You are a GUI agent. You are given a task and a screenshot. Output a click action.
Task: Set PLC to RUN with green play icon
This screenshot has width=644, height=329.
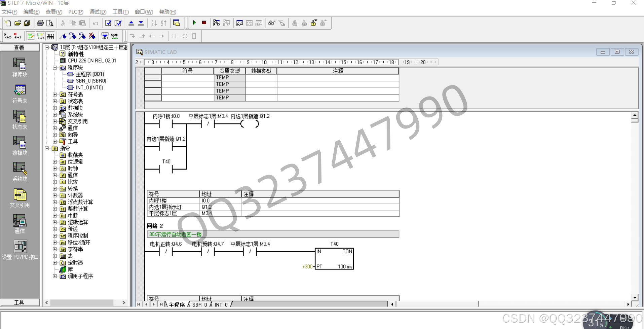(194, 23)
